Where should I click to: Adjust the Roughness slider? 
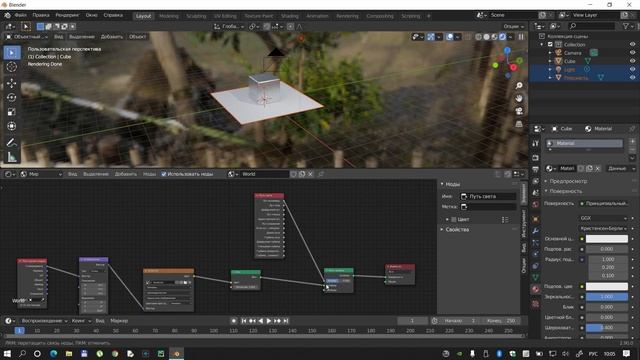pos(607,328)
